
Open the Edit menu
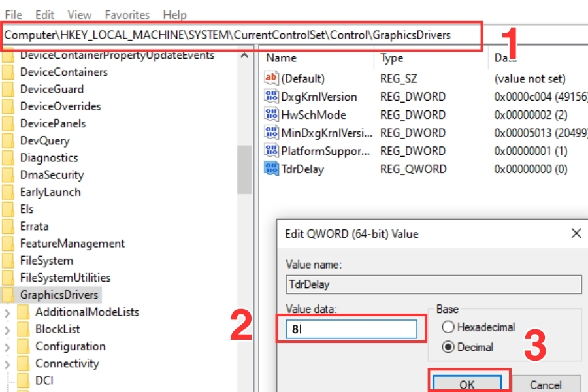coord(45,14)
